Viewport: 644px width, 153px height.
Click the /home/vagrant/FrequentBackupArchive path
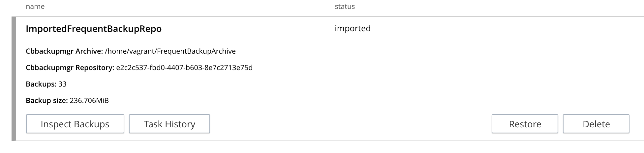point(170,51)
